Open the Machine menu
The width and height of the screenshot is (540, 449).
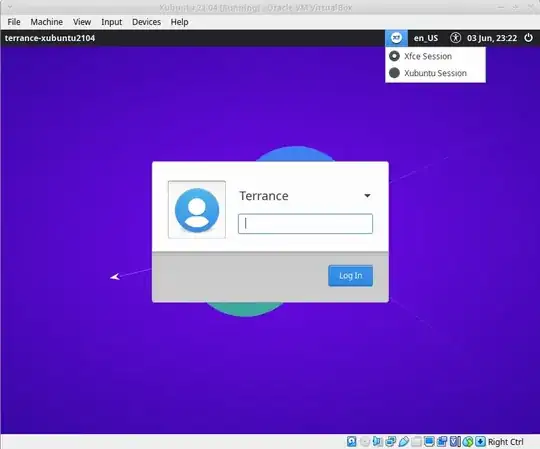point(46,22)
